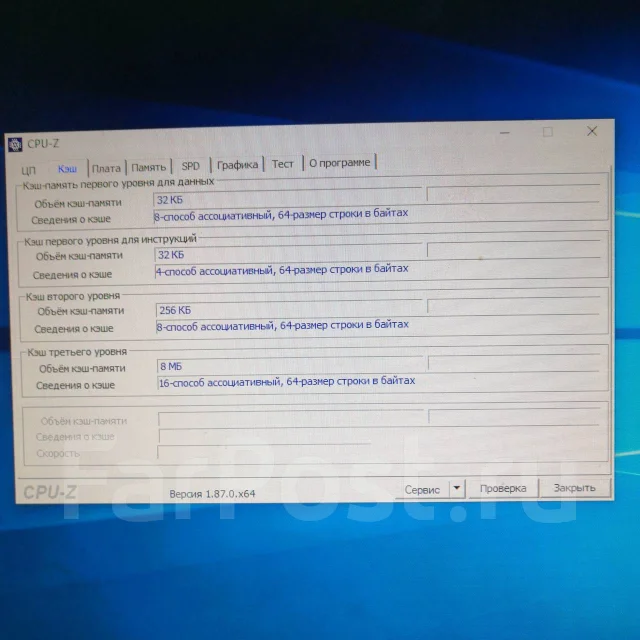Click Кэш первого уровня для инструкций label
The height and width of the screenshot is (640, 640).
(x=110, y=240)
